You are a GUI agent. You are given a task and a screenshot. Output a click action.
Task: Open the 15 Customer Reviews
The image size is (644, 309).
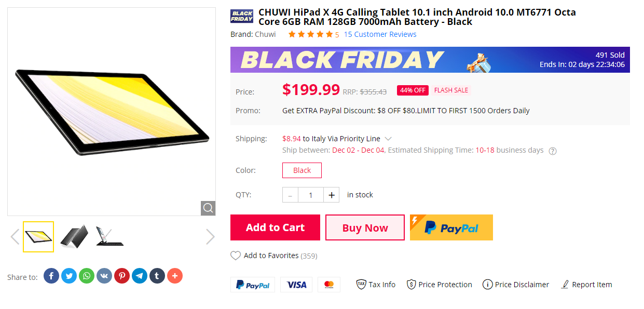click(x=380, y=34)
